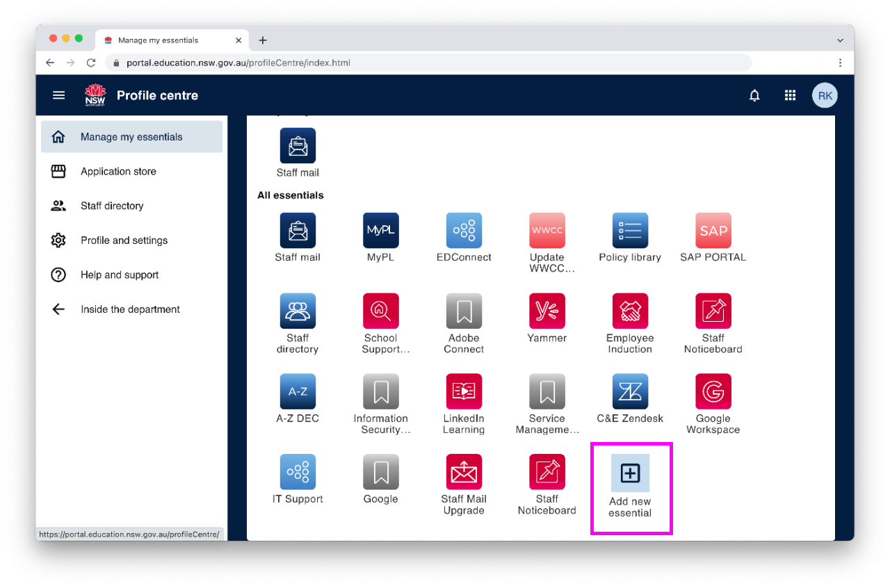The height and width of the screenshot is (588, 890).
Task: Open the Staff directory essential tile
Action: (298, 311)
